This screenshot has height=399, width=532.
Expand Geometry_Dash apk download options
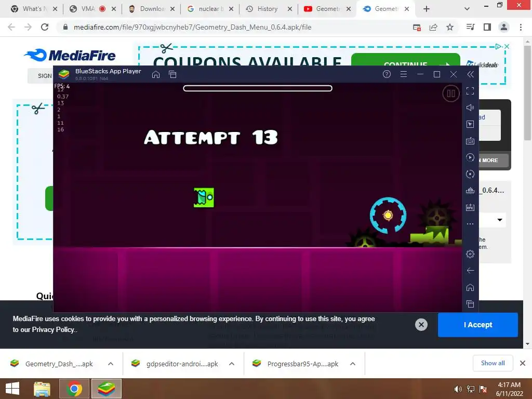tap(111, 364)
